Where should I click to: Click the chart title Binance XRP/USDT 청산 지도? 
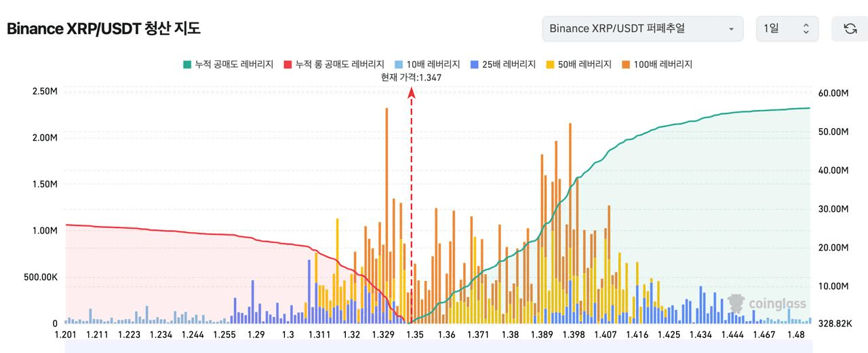[103, 29]
